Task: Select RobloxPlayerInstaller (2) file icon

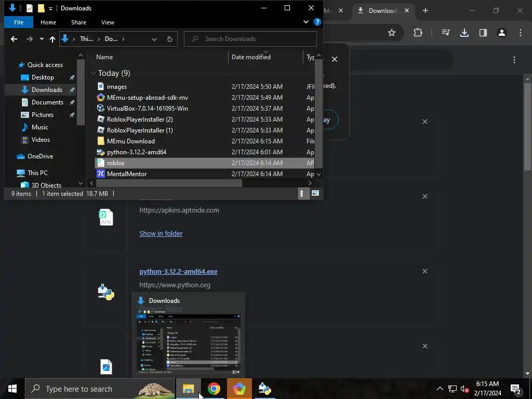Action: tap(101, 119)
